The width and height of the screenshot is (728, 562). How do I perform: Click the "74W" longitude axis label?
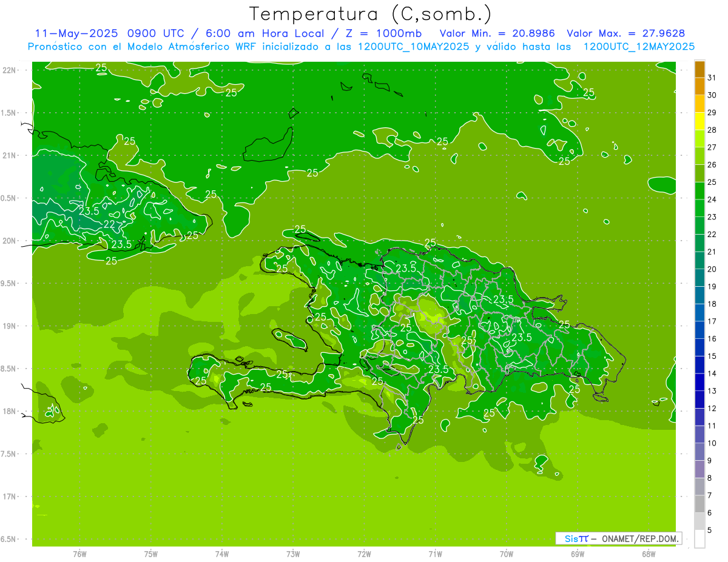222,554
